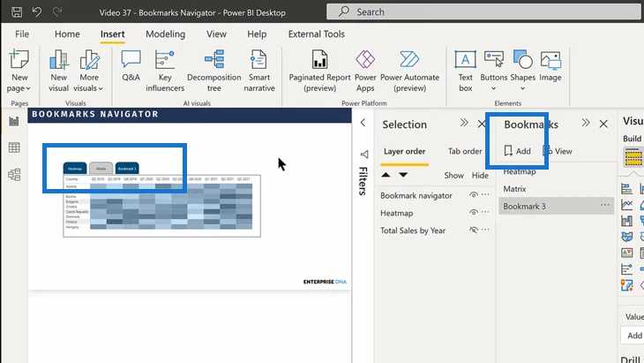The height and width of the screenshot is (363, 644).
Task: Select the Total Sales by Year layer
Action: pos(413,231)
